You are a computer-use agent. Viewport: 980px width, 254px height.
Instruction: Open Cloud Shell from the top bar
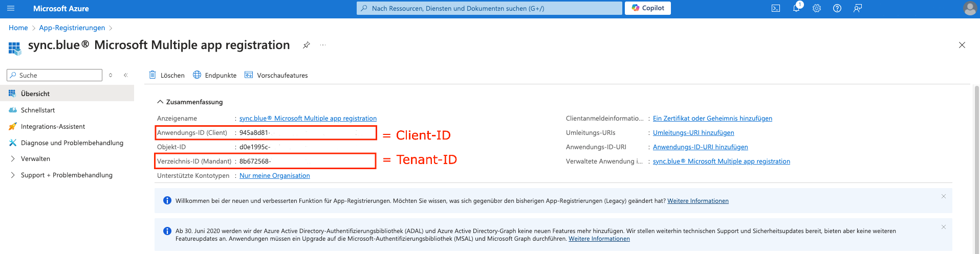point(776,8)
